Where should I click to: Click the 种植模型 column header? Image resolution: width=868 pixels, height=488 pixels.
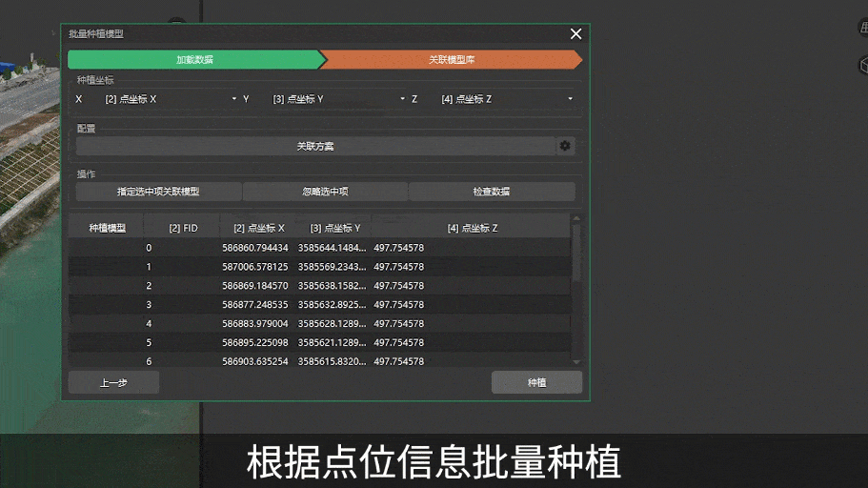107,228
